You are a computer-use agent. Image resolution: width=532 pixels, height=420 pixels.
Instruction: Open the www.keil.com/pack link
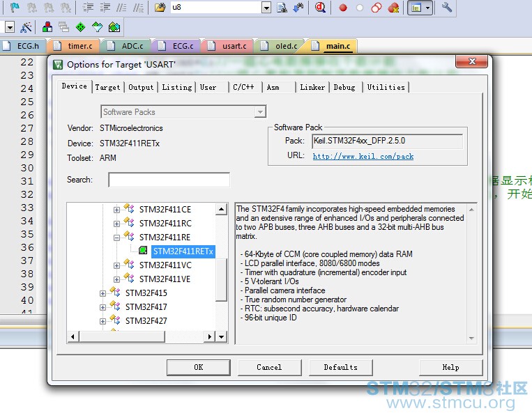[363, 156]
